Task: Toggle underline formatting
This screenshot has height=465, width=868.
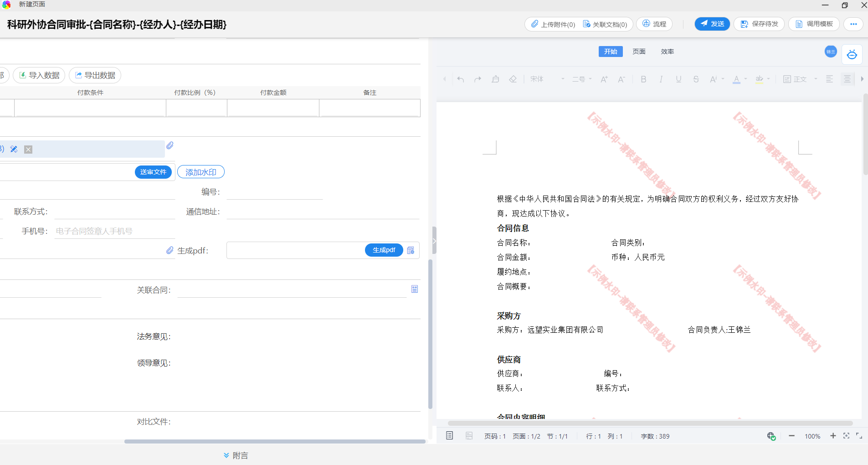Action: pyautogui.click(x=678, y=79)
